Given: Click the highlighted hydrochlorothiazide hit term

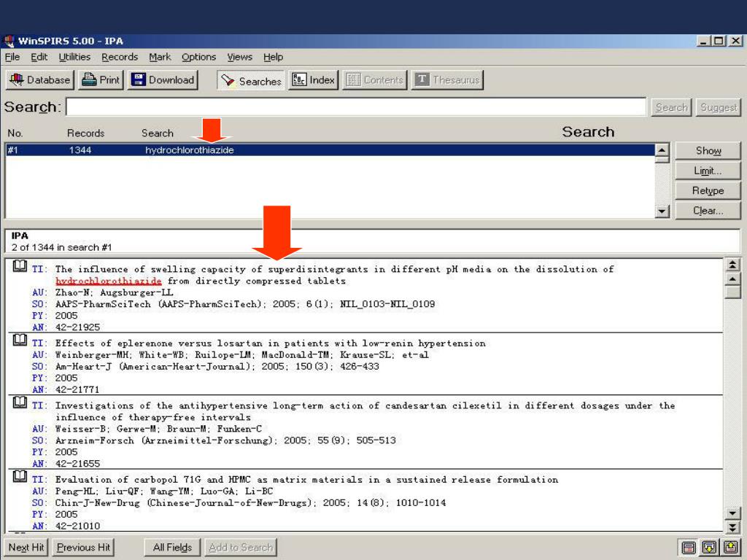Looking at the screenshot, I should tap(109, 281).
